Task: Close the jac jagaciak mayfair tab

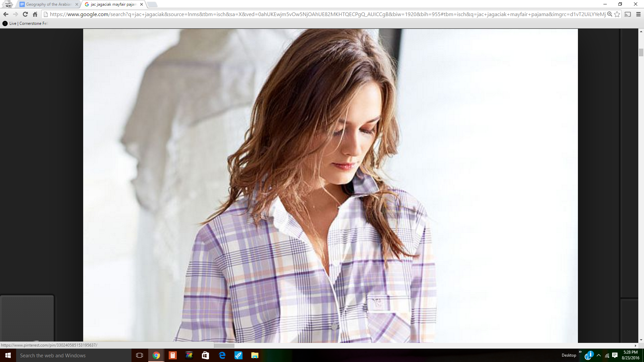Action: [142, 4]
